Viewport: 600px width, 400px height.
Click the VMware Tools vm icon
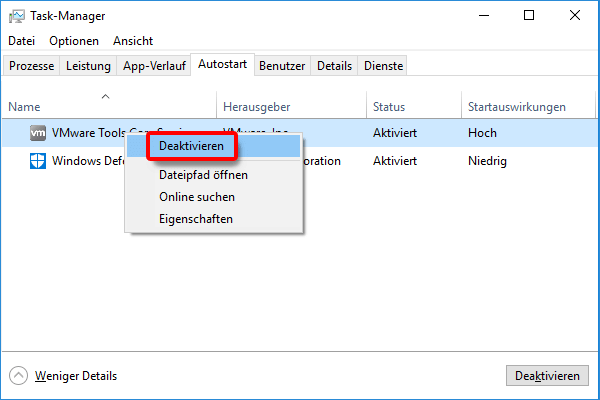coord(38,133)
